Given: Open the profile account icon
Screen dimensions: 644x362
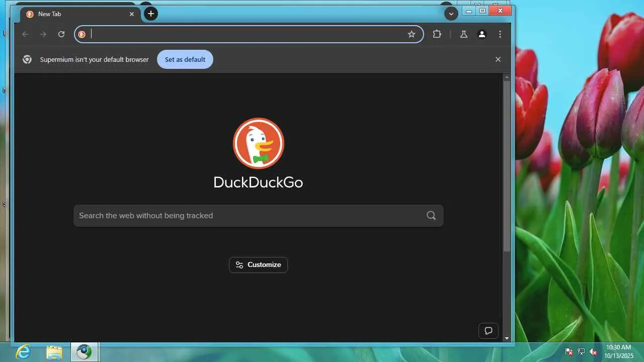Looking at the screenshot, I should [x=482, y=34].
